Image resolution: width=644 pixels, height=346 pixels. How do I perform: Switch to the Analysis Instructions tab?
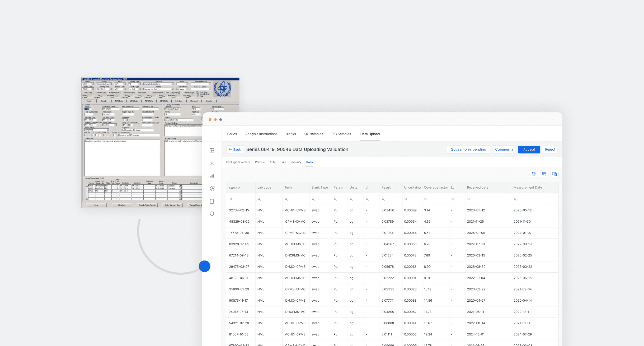click(261, 134)
